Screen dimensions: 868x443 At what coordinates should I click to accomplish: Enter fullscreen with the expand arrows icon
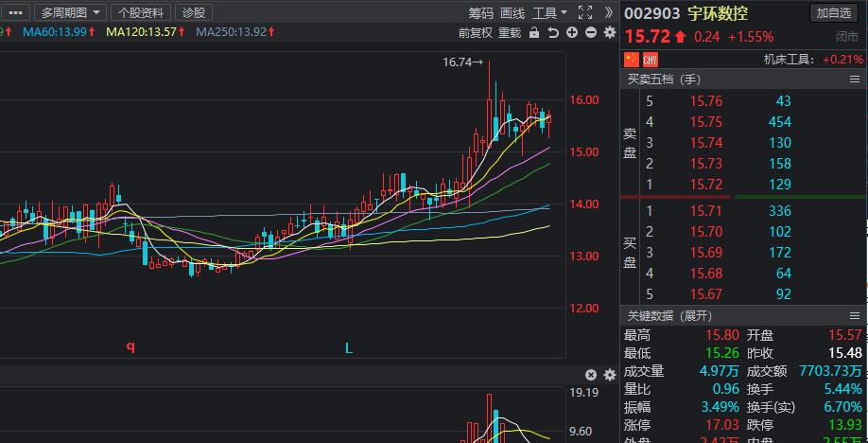click(585, 12)
